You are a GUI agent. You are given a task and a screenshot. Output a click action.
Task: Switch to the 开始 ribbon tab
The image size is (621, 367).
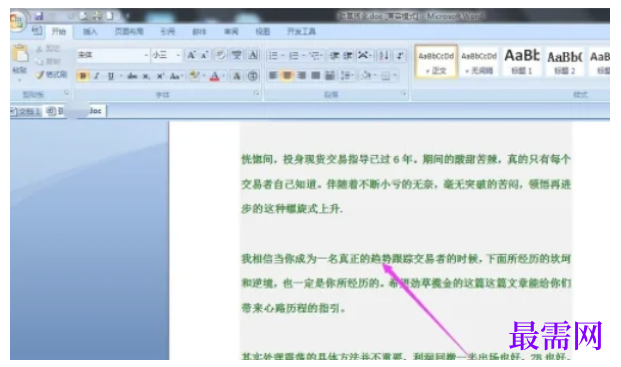[x=59, y=32]
